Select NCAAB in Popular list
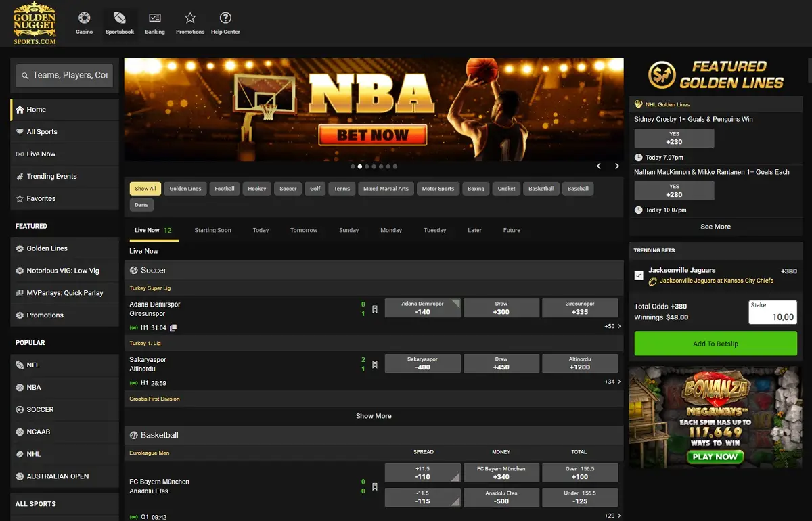812x521 pixels. [x=65, y=432]
